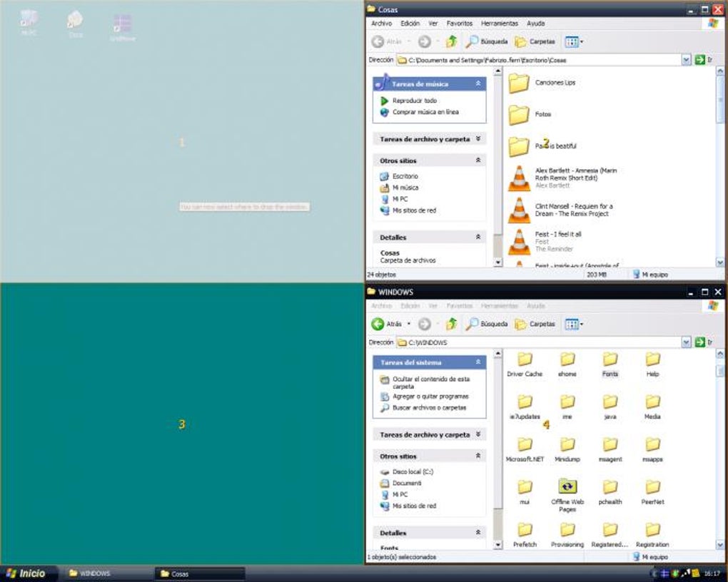Open the Canciones Lips folder
Screen dimensions: 728x582
click(x=542, y=83)
